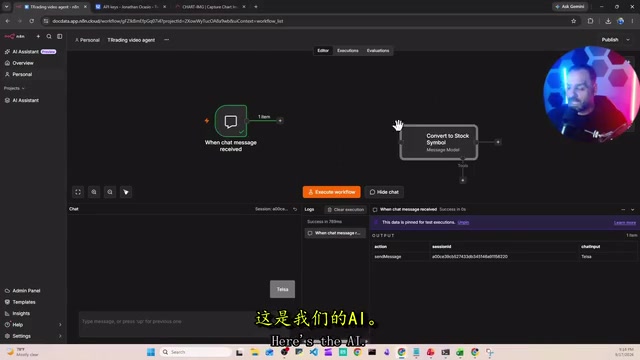Click the Learn more link
The width and height of the screenshot is (640, 360).
click(625, 223)
